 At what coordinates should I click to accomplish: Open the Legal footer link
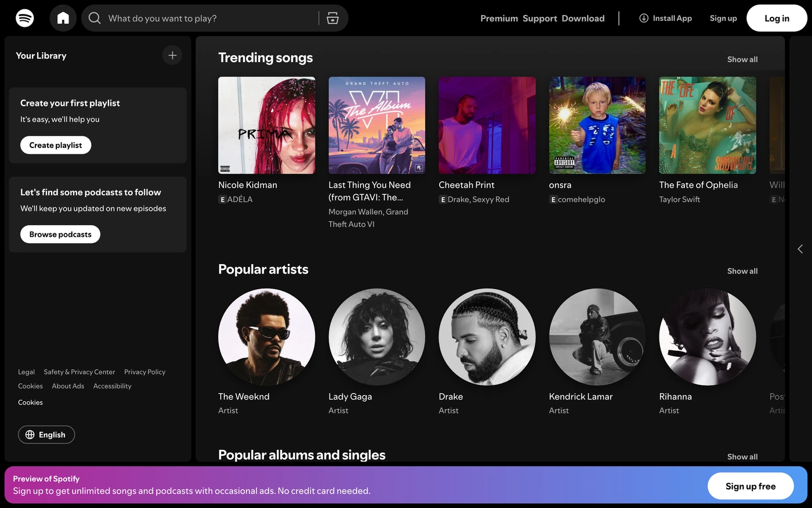pos(26,372)
